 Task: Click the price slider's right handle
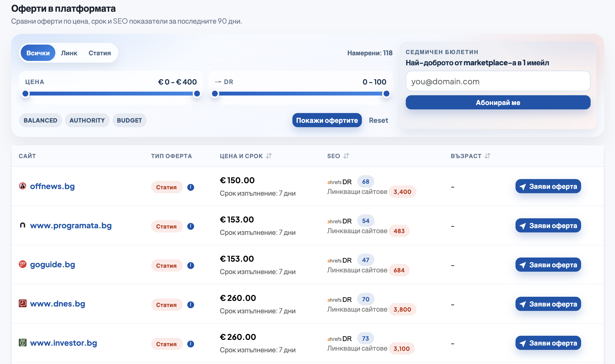click(197, 94)
